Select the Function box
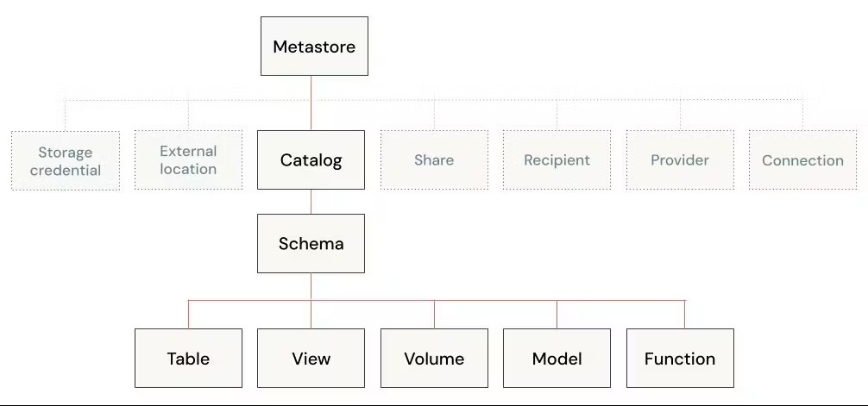This screenshot has width=868, height=406. 680,358
